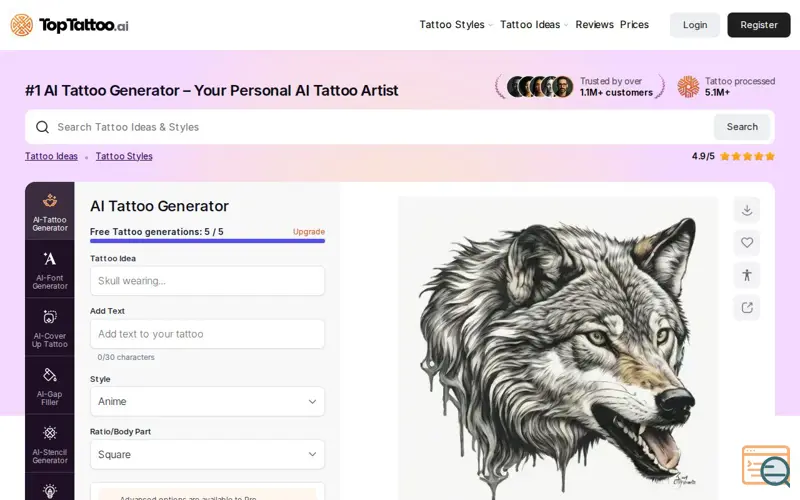This screenshot has width=800, height=500.
Task: Click the Login button
Action: (695, 25)
